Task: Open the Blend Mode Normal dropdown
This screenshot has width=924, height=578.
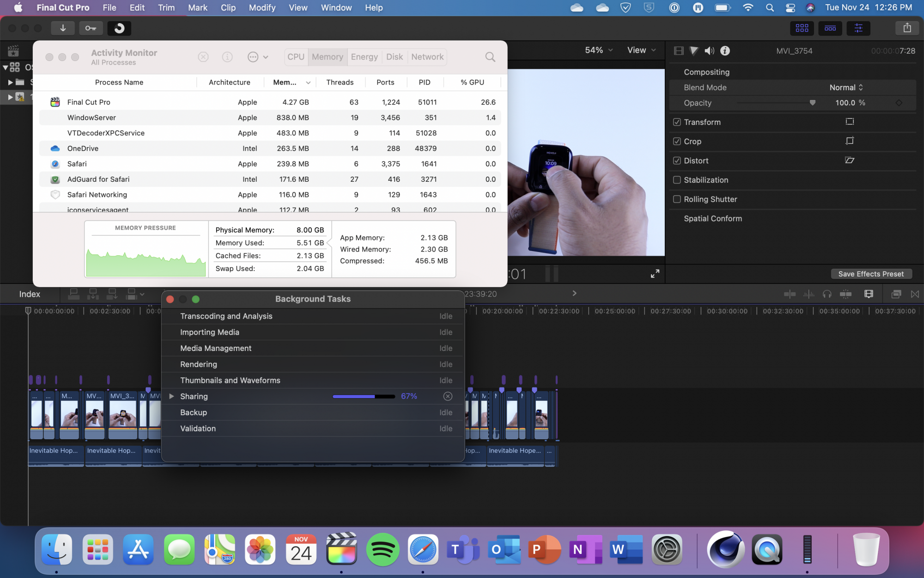Action: (845, 87)
